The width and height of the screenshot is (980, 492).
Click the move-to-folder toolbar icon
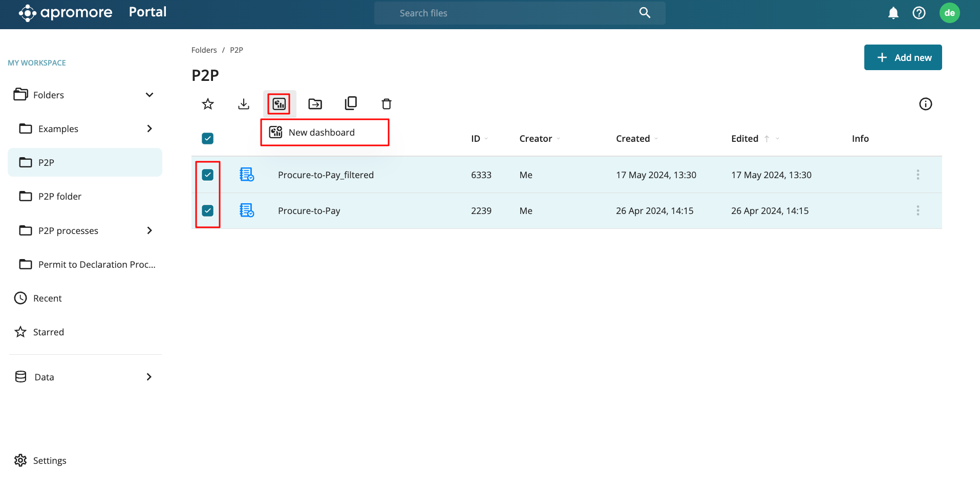point(315,104)
